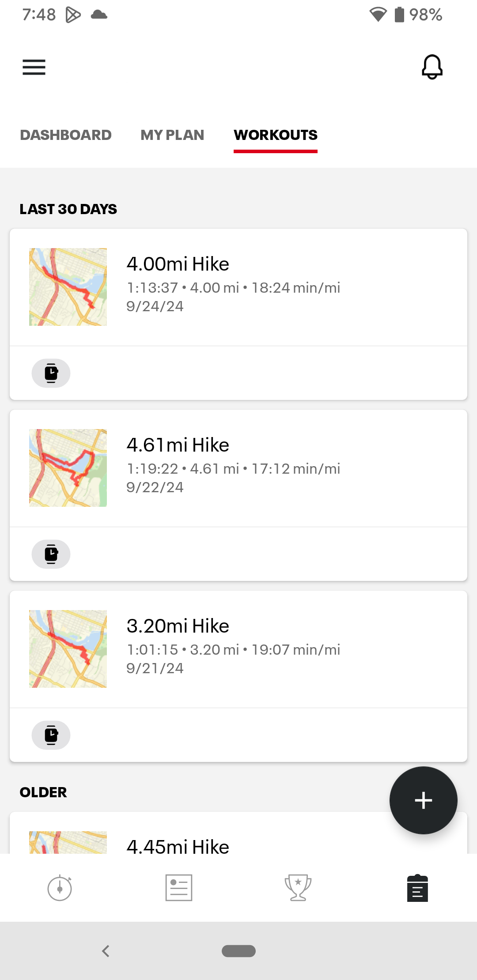Screen dimensions: 477x980
Task: Open notifications via the bell icon
Action: pos(432,67)
